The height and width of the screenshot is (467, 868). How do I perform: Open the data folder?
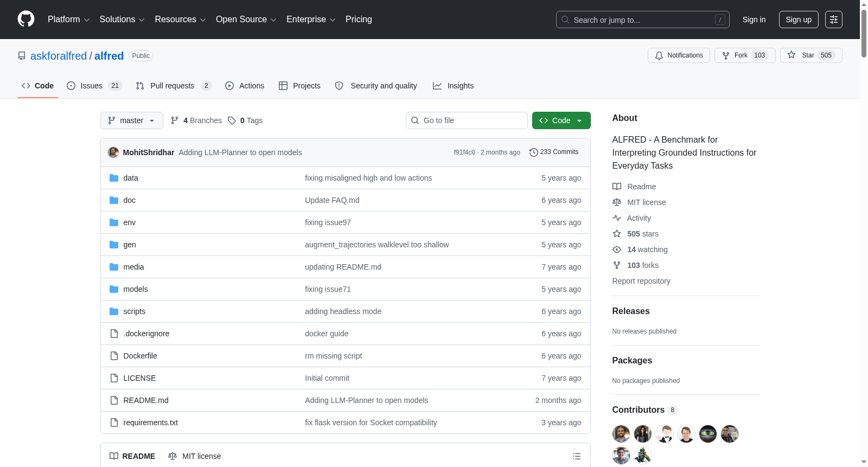(131, 178)
